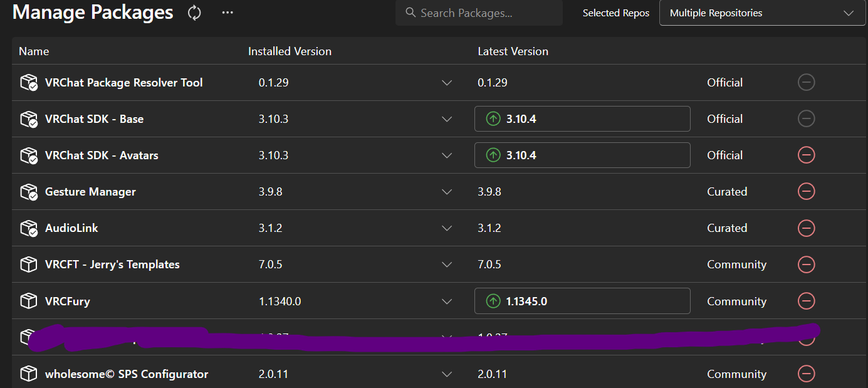Screen dimensions: 868x388
Task: Expand version dropdown for AudioLink
Action: pyautogui.click(x=447, y=228)
